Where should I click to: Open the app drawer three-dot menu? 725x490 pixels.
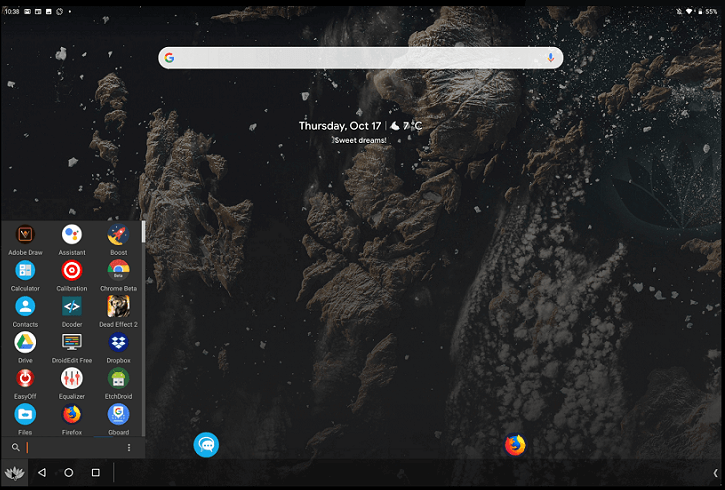[129, 448]
